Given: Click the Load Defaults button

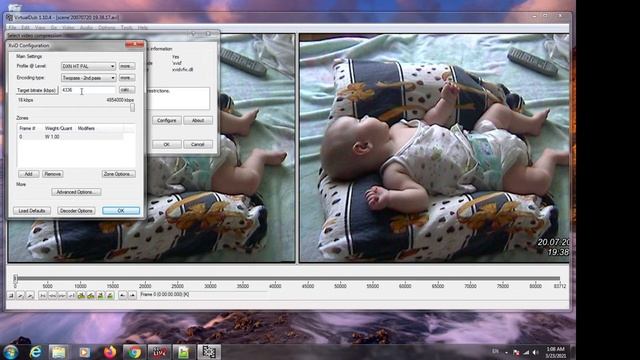Looking at the screenshot, I should click(32, 211).
